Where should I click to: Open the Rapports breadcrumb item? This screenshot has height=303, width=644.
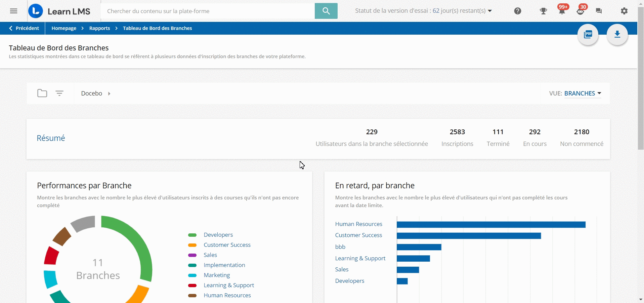coord(99,28)
